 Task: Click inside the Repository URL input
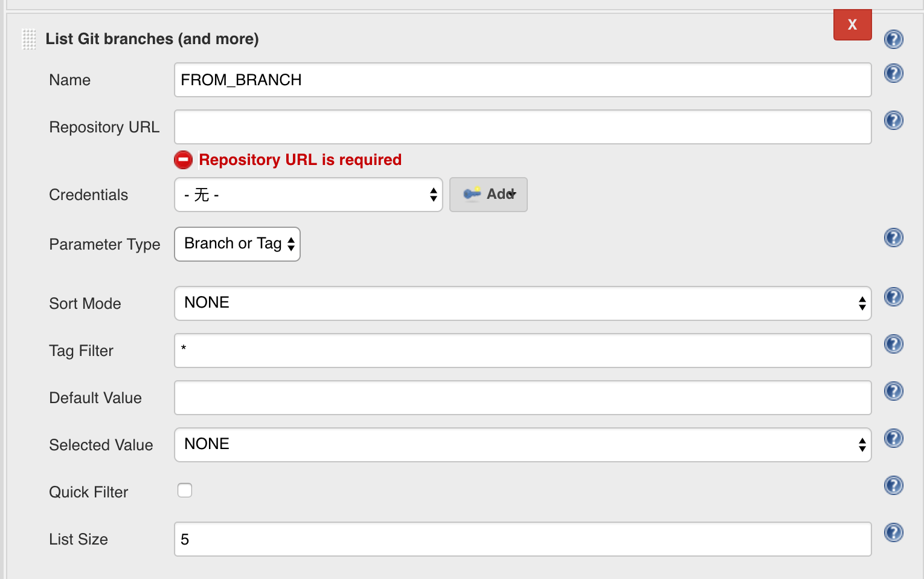point(522,127)
